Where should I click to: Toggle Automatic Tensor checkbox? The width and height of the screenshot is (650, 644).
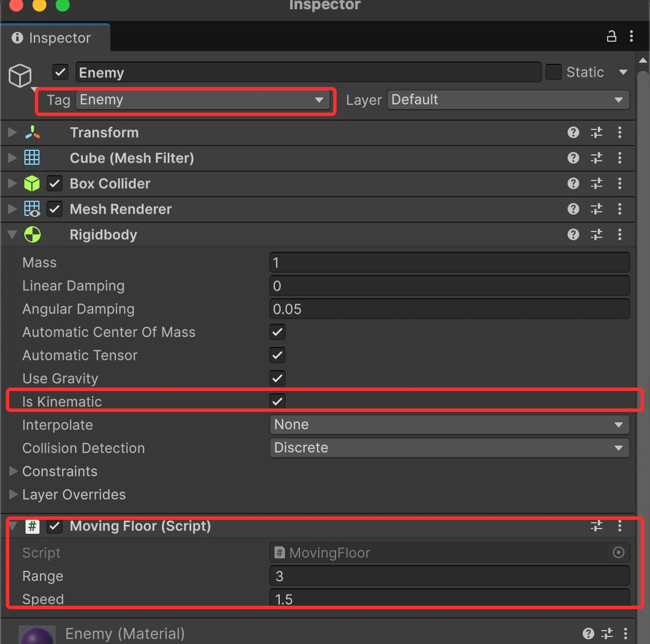click(277, 355)
